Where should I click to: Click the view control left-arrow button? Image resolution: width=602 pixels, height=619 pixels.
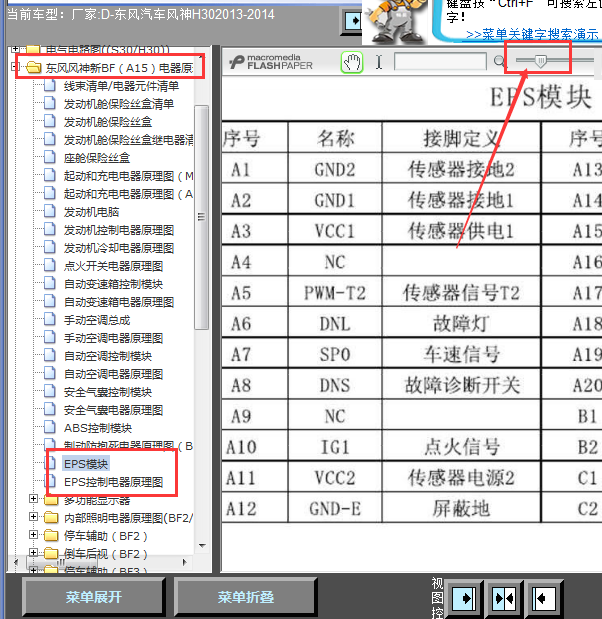point(544,598)
